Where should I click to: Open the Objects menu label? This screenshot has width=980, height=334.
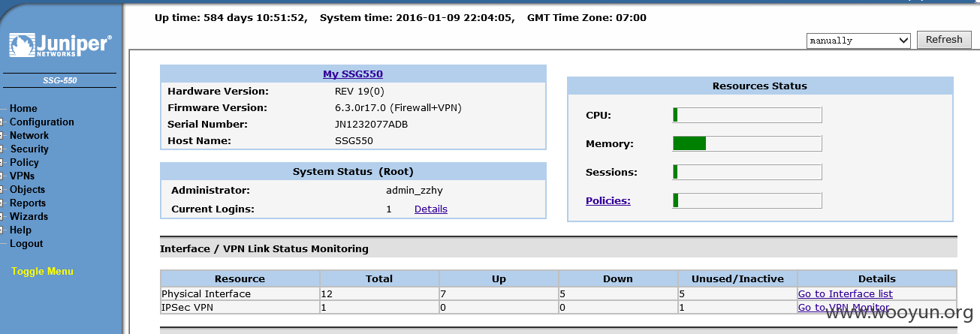27,189
